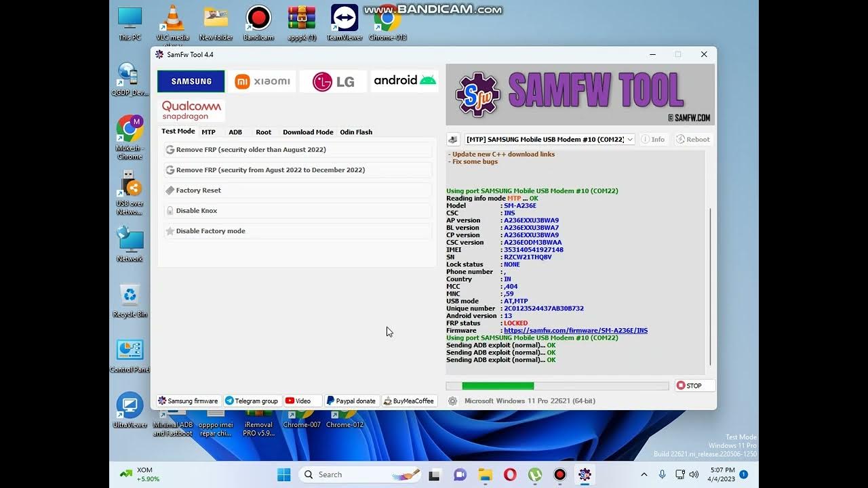Click the model value SM-A236E
The height and width of the screenshot is (488, 868).
click(x=520, y=205)
